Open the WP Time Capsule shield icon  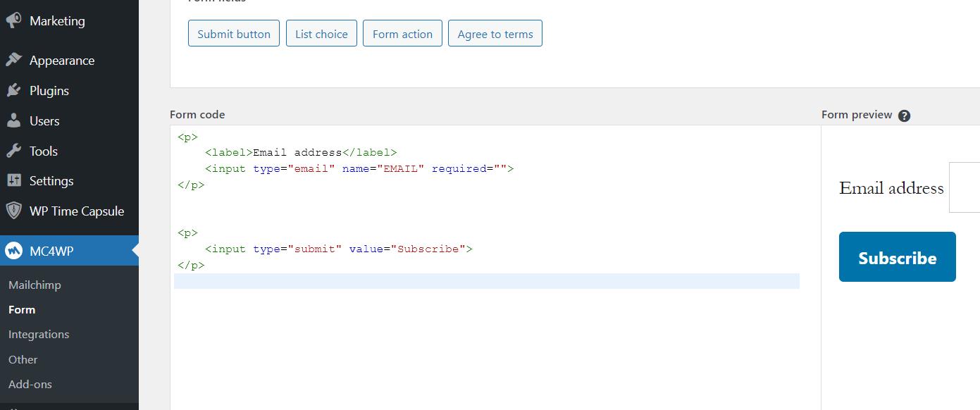coord(15,211)
